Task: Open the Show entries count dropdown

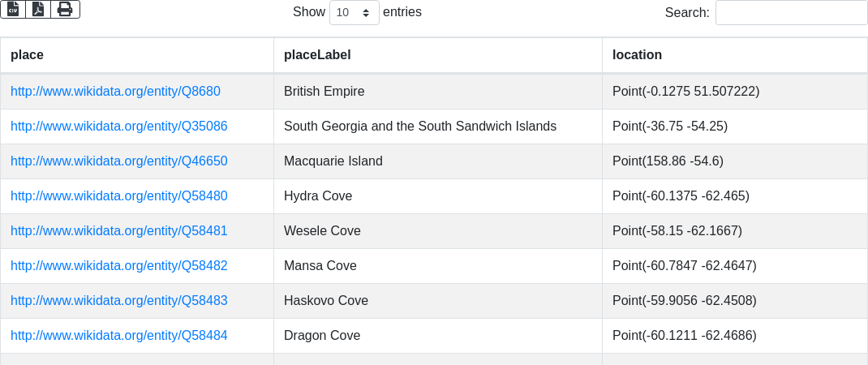Action: click(355, 12)
